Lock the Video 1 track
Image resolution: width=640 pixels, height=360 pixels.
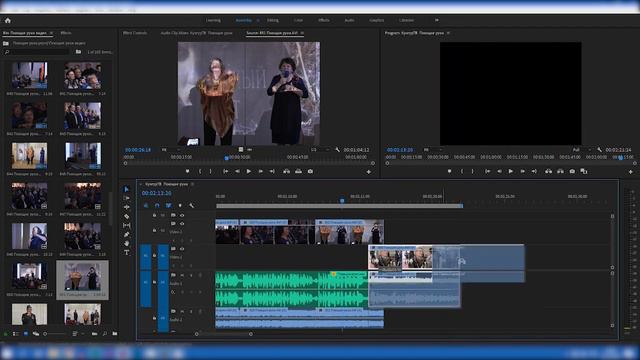tap(154, 256)
